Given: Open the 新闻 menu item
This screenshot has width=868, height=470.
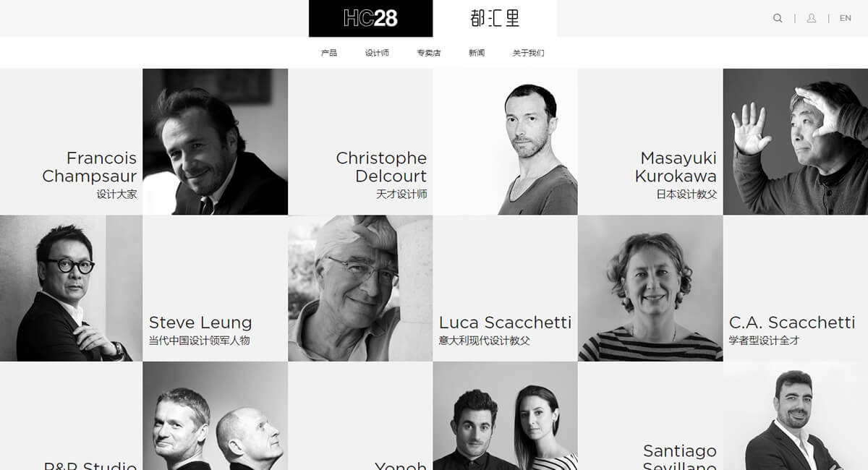Looking at the screenshot, I should coord(477,53).
